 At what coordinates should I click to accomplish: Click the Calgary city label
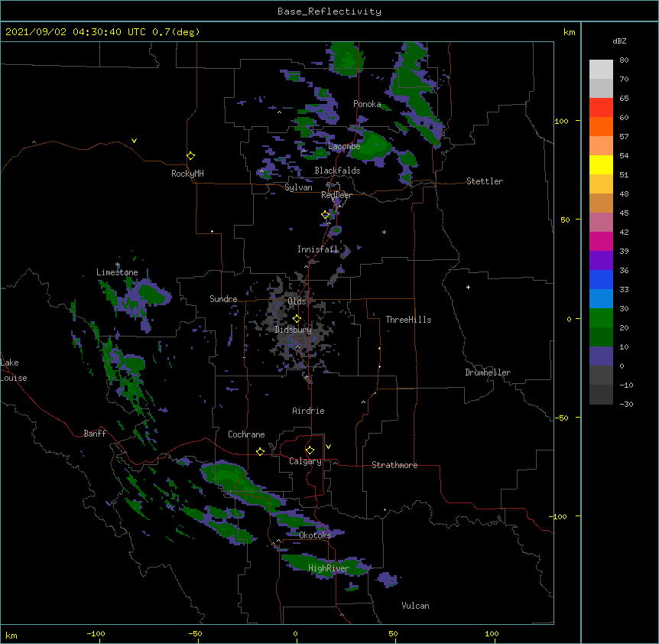click(x=305, y=461)
